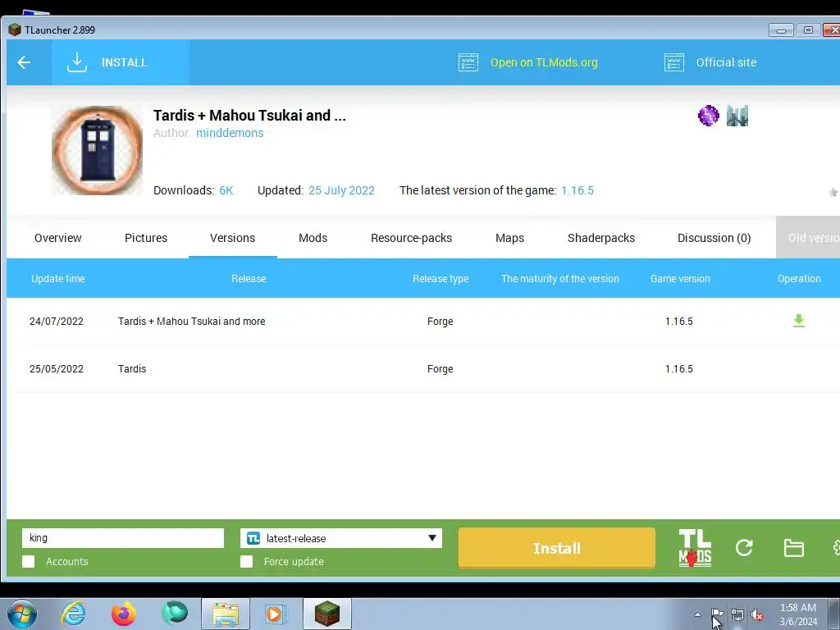Open the teal globe browser in taskbar

point(175,614)
